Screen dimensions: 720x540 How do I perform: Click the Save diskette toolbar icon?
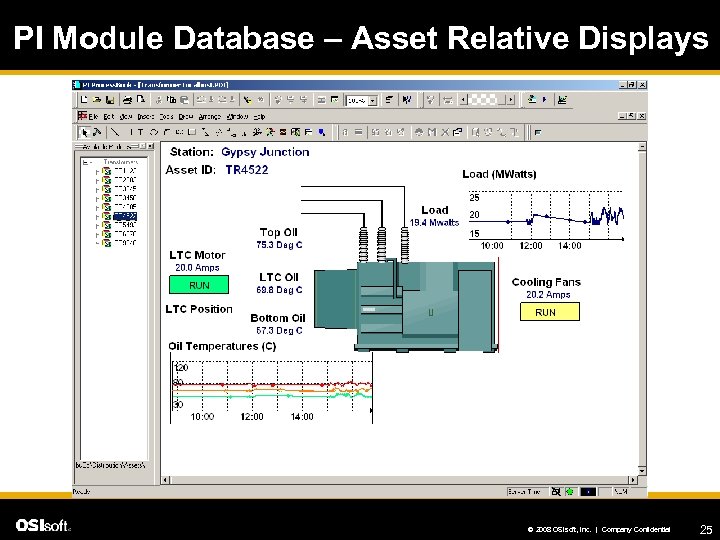tap(110, 100)
